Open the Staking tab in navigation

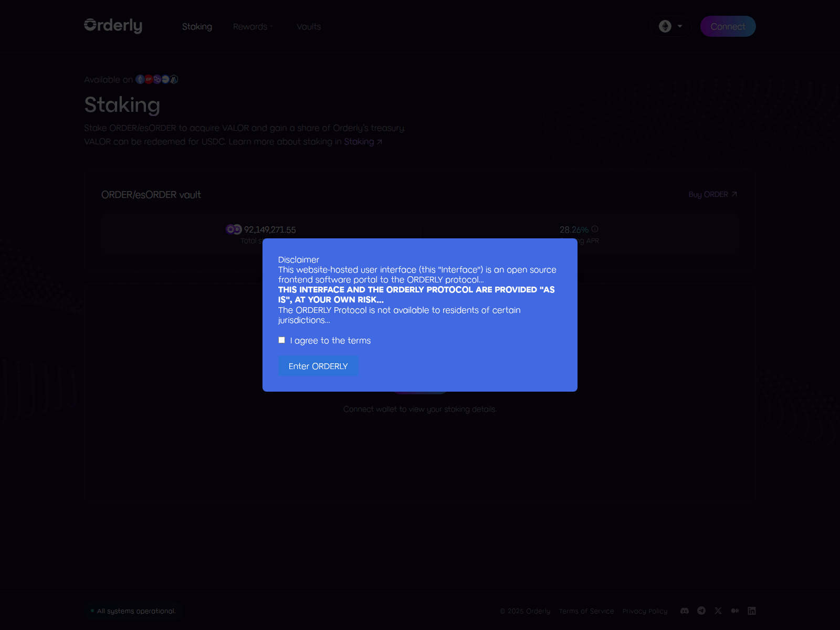(197, 27)
